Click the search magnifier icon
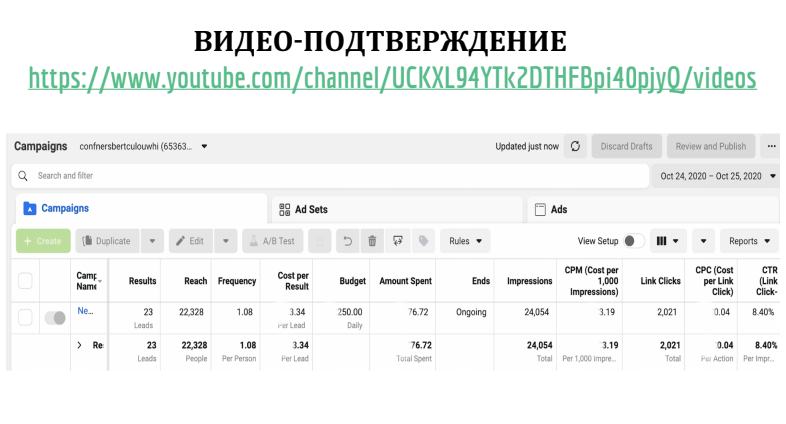 pyautogui.click(x=23, y=176)
